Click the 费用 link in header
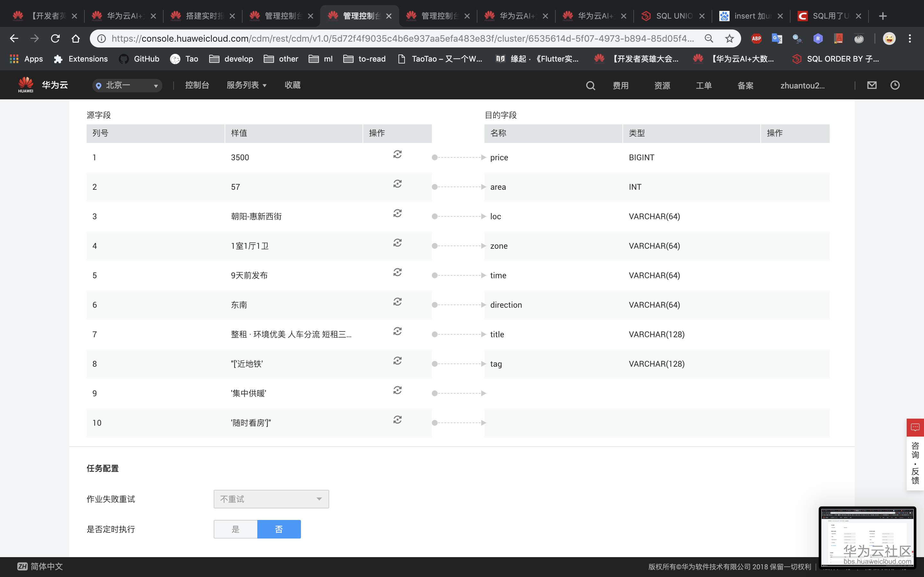This screenshot has height=577, width=924. point(620,86)
